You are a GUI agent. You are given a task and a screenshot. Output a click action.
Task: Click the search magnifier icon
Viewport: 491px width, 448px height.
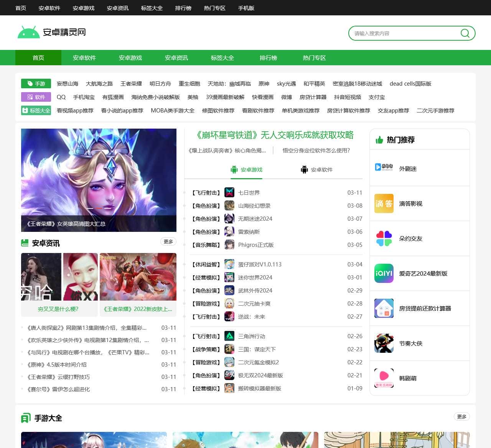point(465,33)
